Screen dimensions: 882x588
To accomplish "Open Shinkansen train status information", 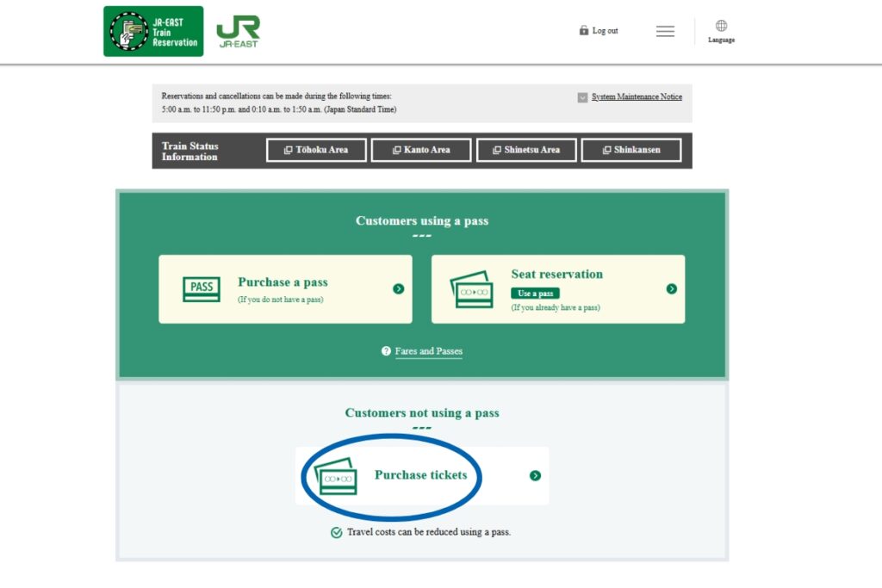I will click(x=631, y=150).
